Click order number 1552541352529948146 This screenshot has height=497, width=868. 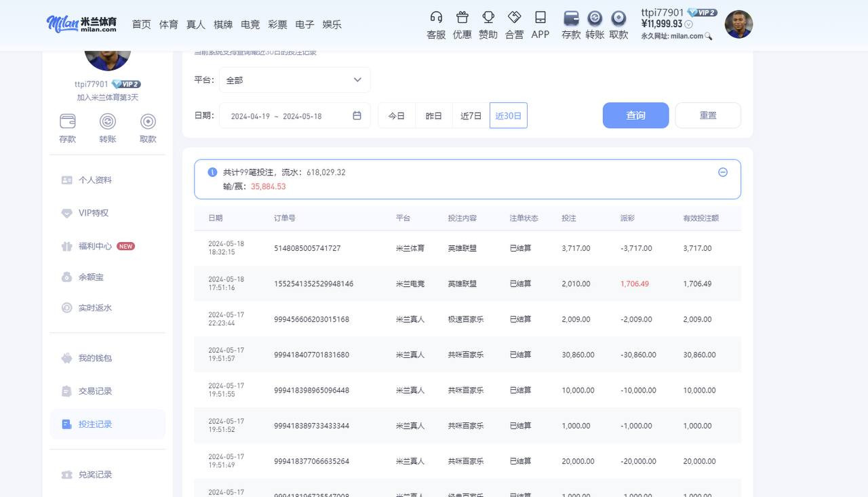pos(313,284)
